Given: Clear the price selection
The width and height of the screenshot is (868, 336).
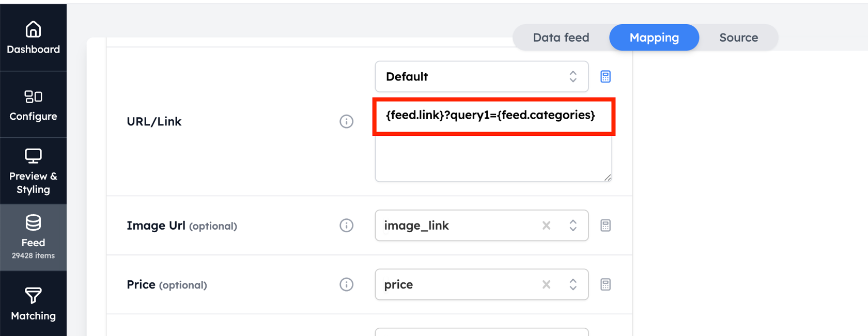Looking at the screenshot, I should click(546, 284).
